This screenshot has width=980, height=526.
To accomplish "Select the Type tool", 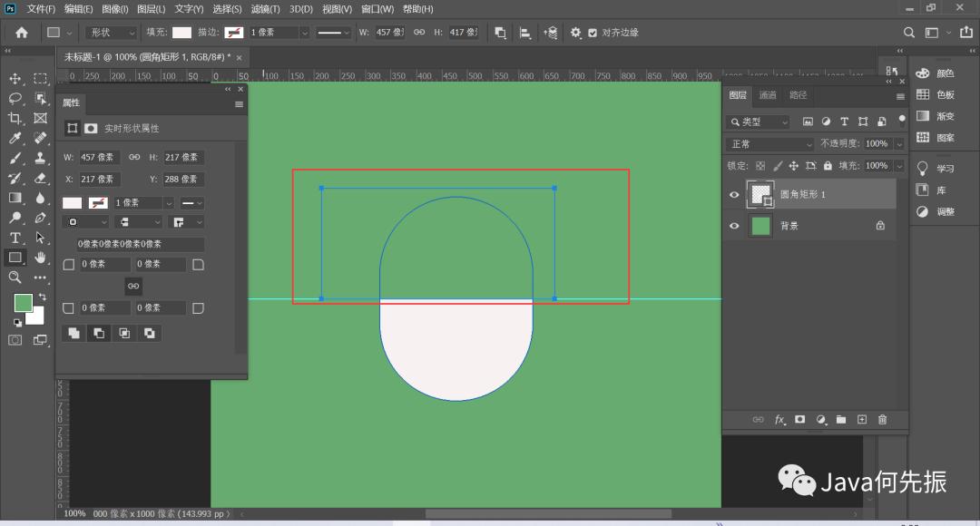I will 15,238.
